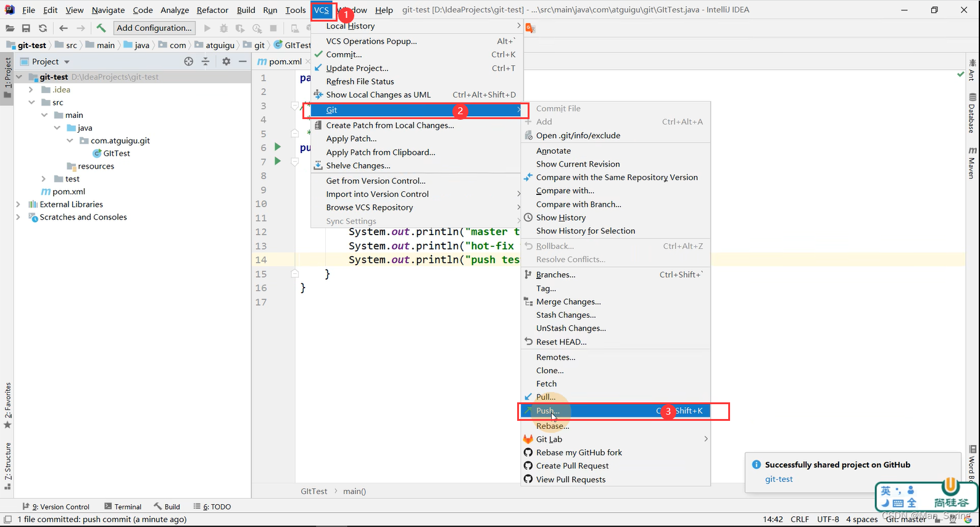Toggle the 1: Project tool window tab
This screenshot has height=527, width=980.
tap(7, 78)
